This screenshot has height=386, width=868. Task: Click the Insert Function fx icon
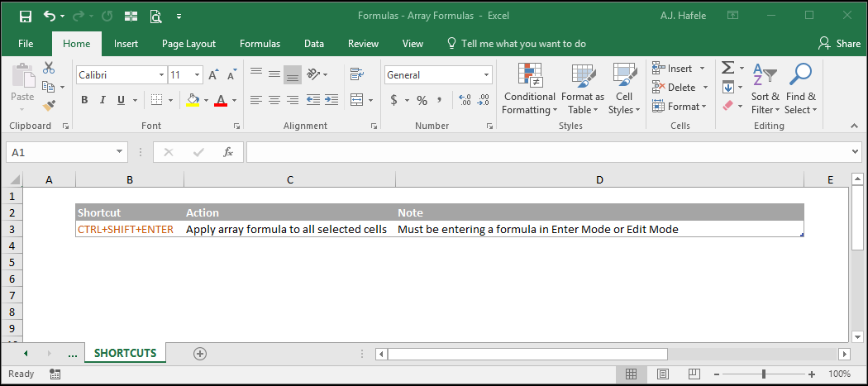coord(228,152)
